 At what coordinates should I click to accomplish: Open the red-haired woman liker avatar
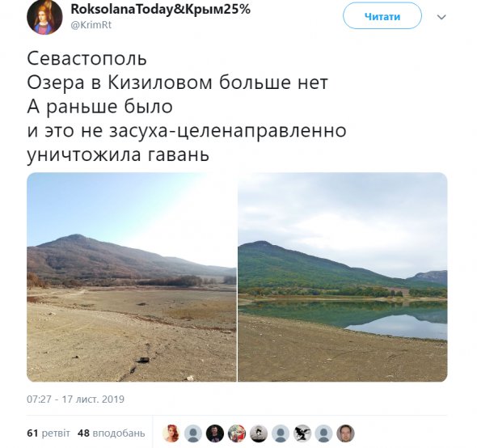click(x=171, y=433)
